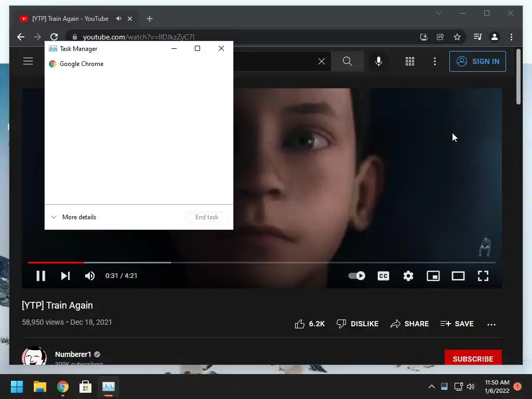Subscribe to the Numberer1 channel
Image resolution: width=532 pixels, height=399 pixels.
click(473, 357)
